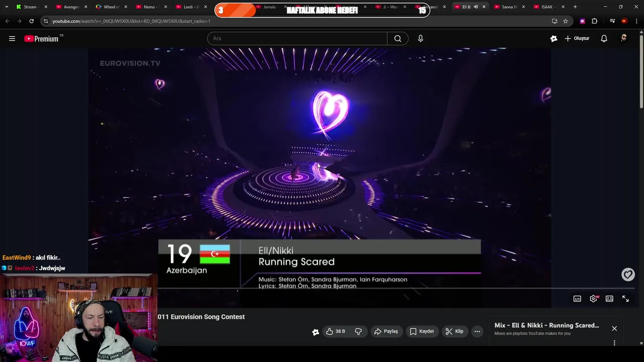Screen dimensions: 644x362
Task: Click EastWind9 chat message
Action: 31,258
